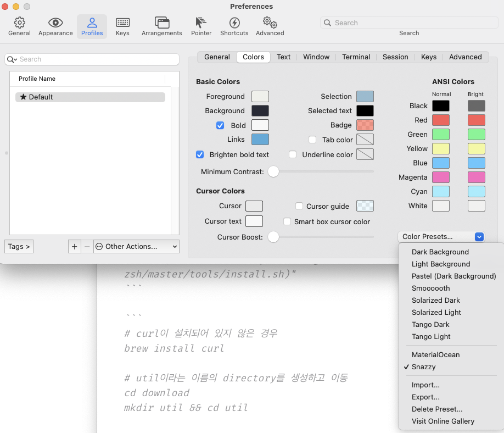This screenshot has width=504, height=433.
Task: Click the minus button to remove profile
Action: coord(87,246)
